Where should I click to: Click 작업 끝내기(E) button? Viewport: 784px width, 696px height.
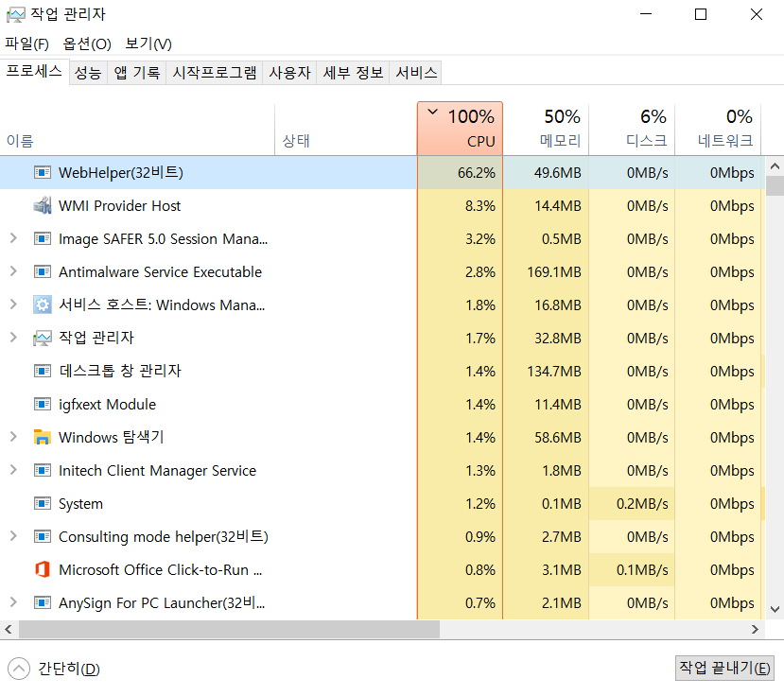[725, 668]
